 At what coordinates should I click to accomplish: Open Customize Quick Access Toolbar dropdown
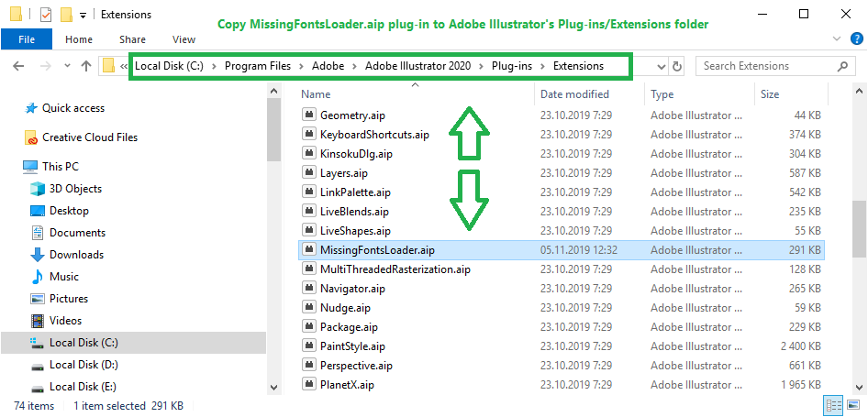pos(83,15)
